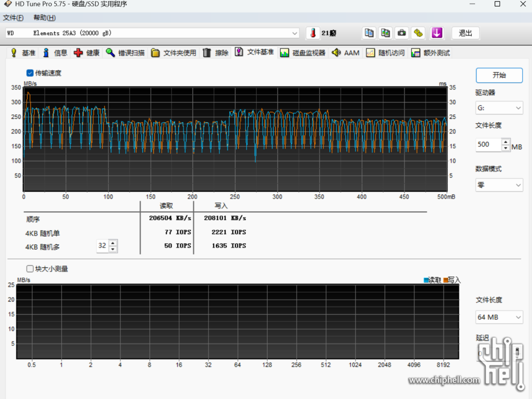
Task: Click the 退出 exit button
Action: [465, 33]
